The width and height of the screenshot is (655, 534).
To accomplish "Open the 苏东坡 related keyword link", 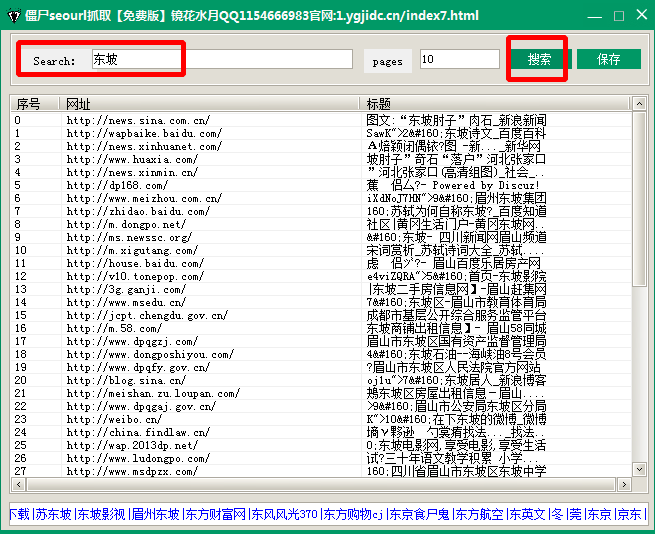I will (x=53, y=514).
